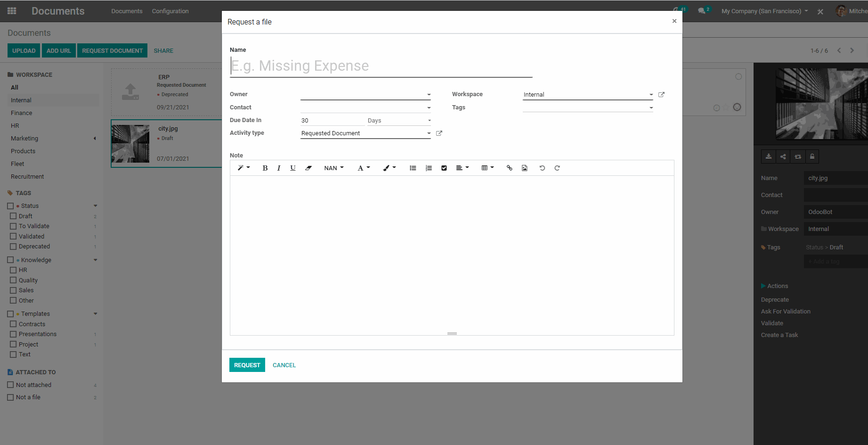Click the ADD URL button

(x=59, y=50)
